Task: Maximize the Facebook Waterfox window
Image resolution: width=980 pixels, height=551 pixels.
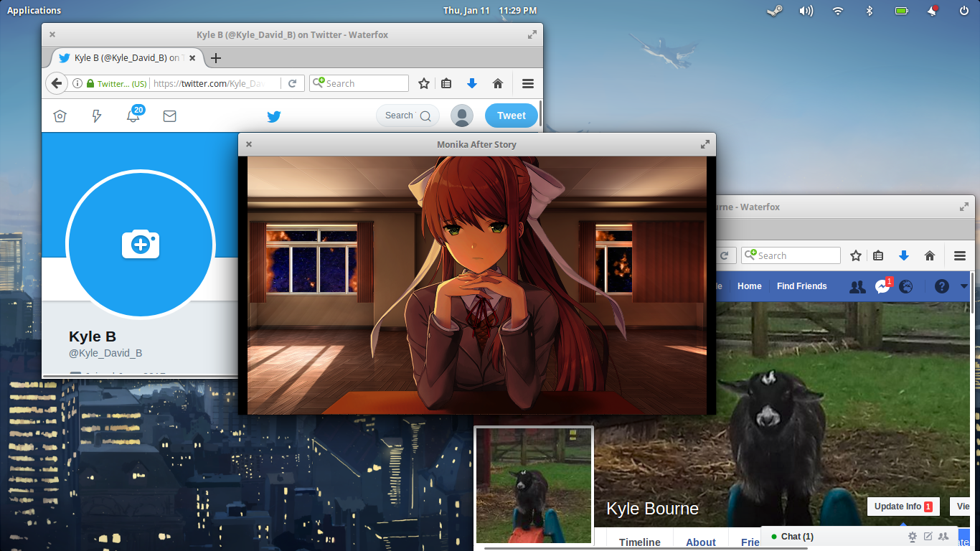Action: [964, 207]
